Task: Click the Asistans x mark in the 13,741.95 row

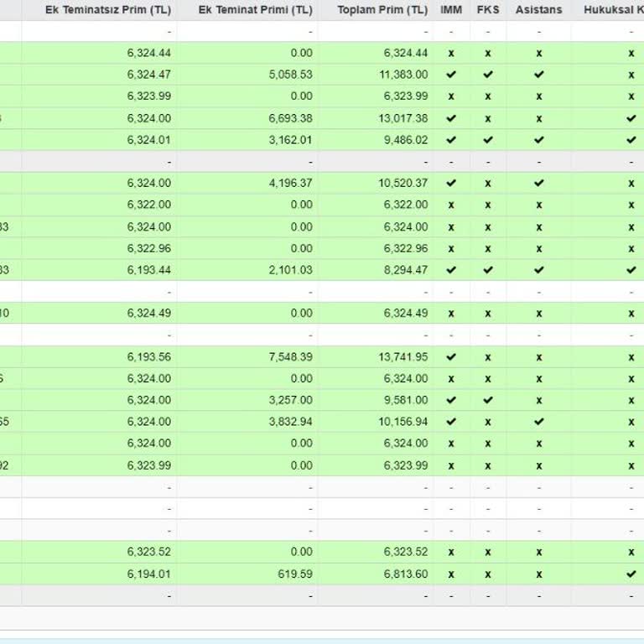Action: pyautogui.click(x=539, y=357)
